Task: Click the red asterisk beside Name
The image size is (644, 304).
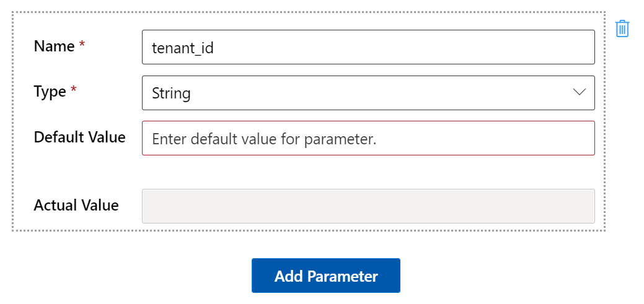Action: [82, 46]
